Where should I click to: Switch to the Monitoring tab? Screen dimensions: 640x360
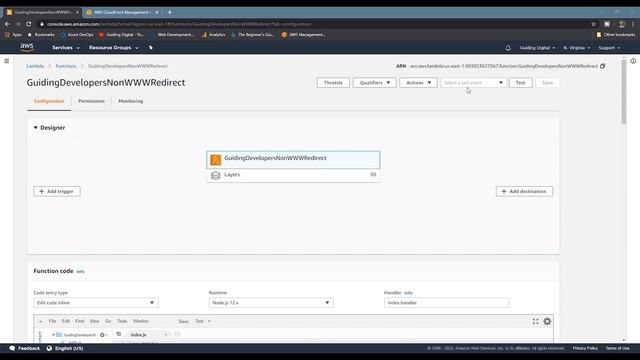[131, 101]
